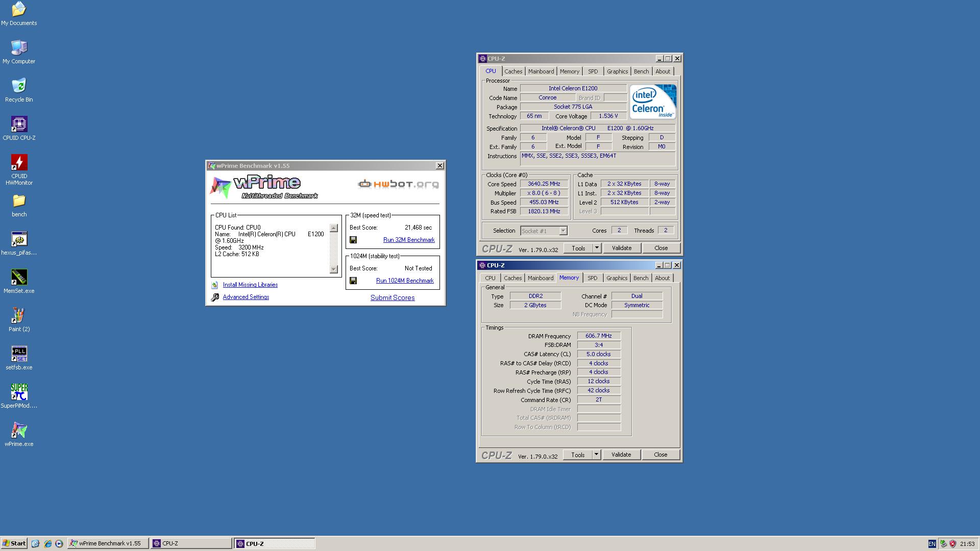This screenshot has width=980, height=551.
Task: Open My Computer desktop icon
Action: click(19, 52)
